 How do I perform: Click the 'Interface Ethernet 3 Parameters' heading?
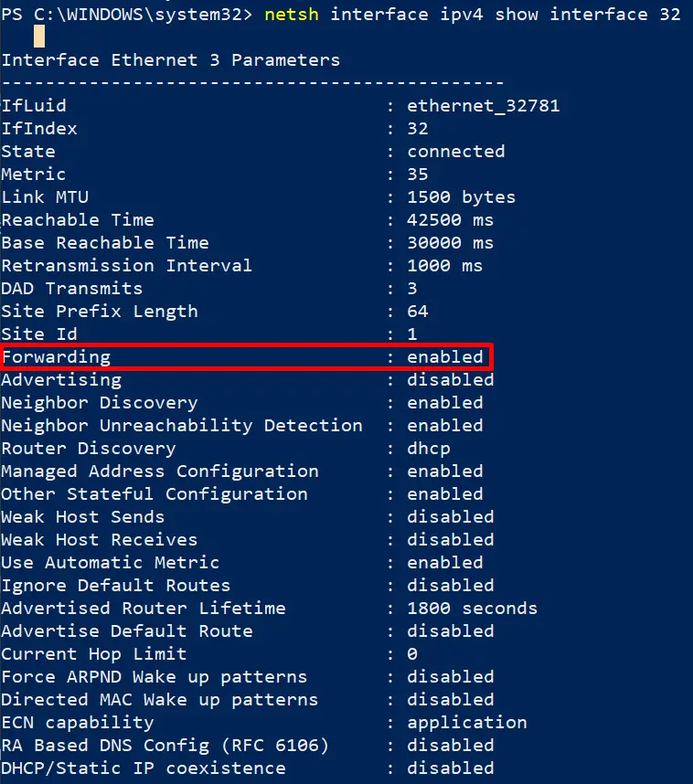[170, 60]
